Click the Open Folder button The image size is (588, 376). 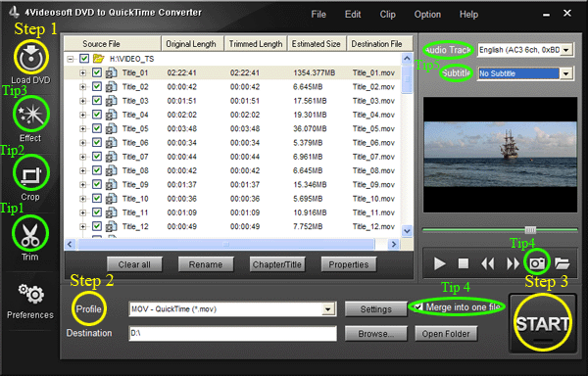tap(446, 333)
